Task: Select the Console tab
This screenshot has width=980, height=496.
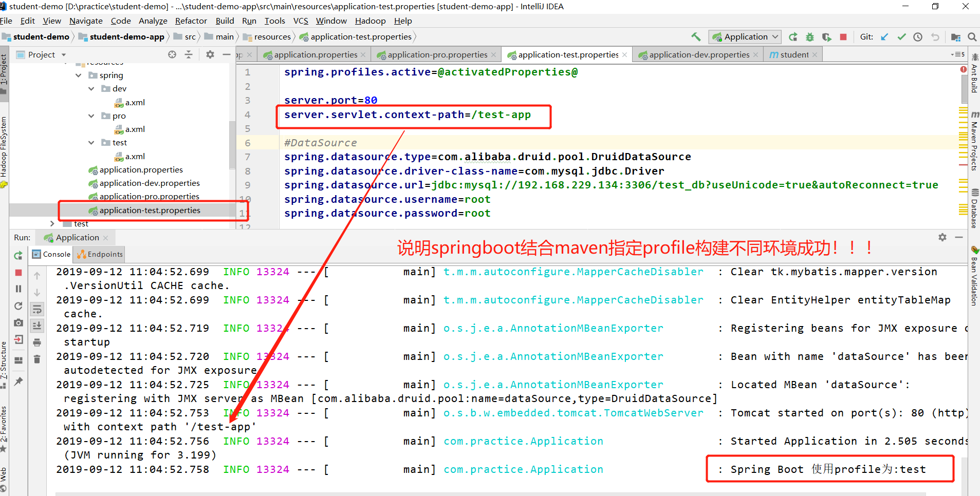Action: click(x=51, y=254)
